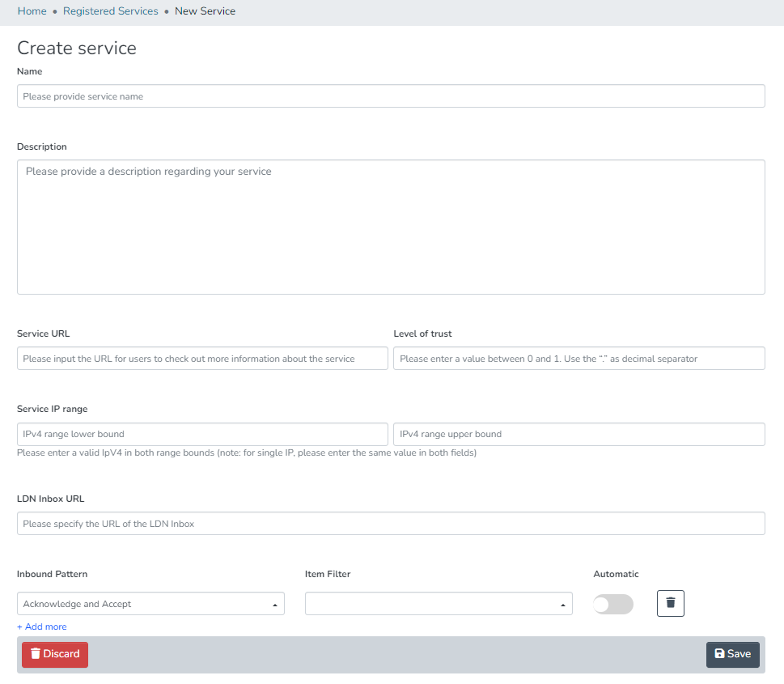Image resolution: width=784 pixels, height=684 pixels.
Task: Select the New Service breadcrumb item
Action: 205,11
